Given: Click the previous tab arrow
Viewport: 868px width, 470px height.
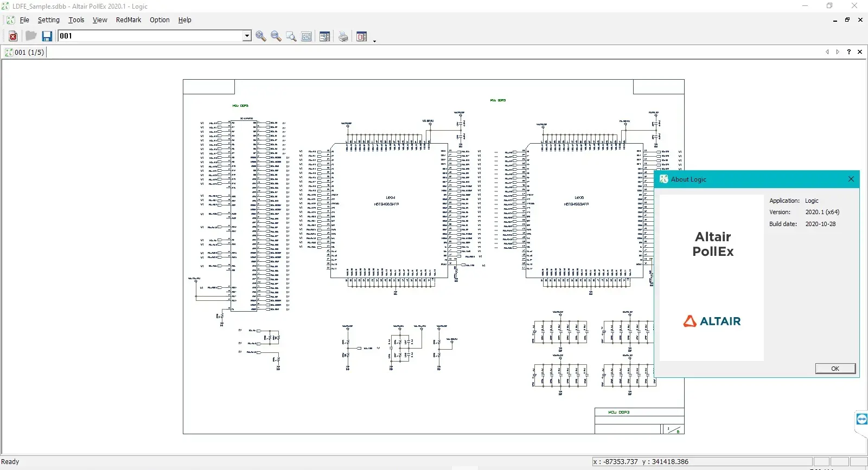Looking at the screenshot, I should pyautogui.click(x=827, y=52).
